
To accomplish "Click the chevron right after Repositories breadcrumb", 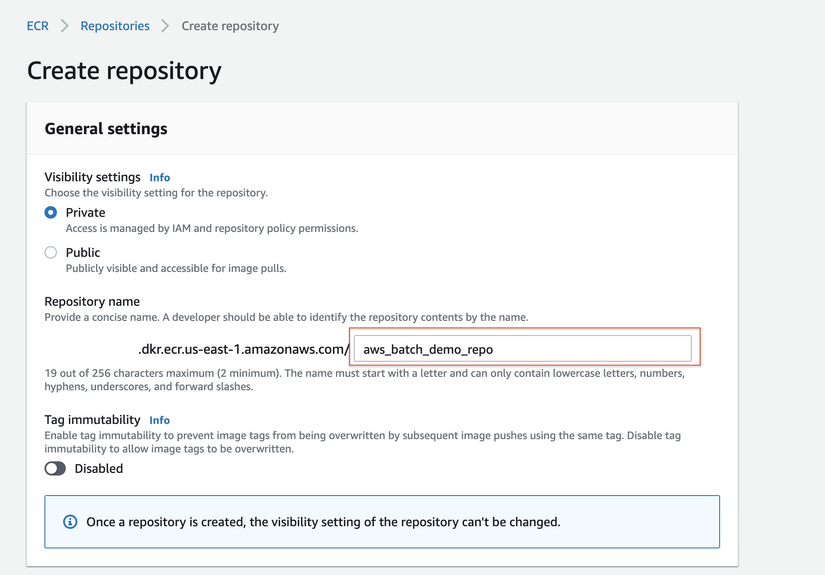I will [165, 26].
